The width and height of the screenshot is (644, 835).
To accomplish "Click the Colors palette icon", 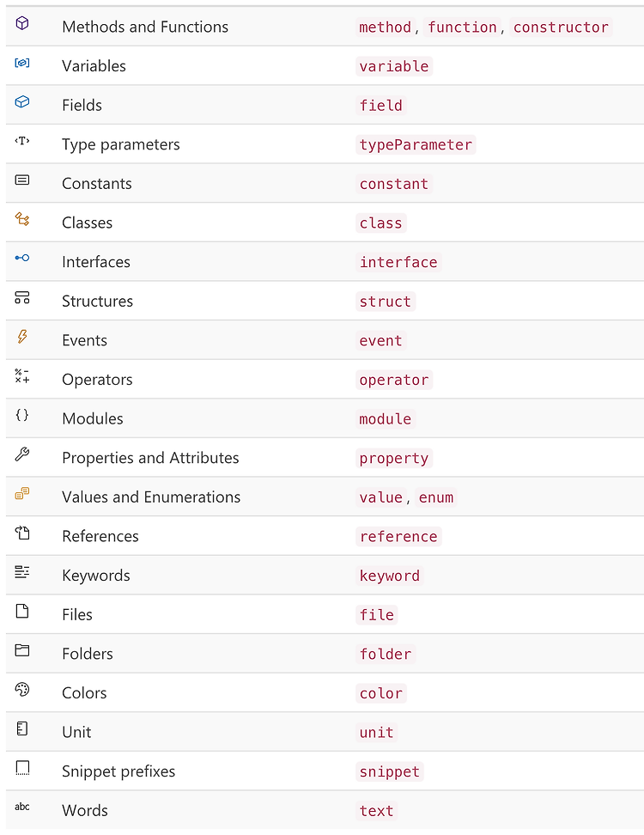I will tap(21, 689).
